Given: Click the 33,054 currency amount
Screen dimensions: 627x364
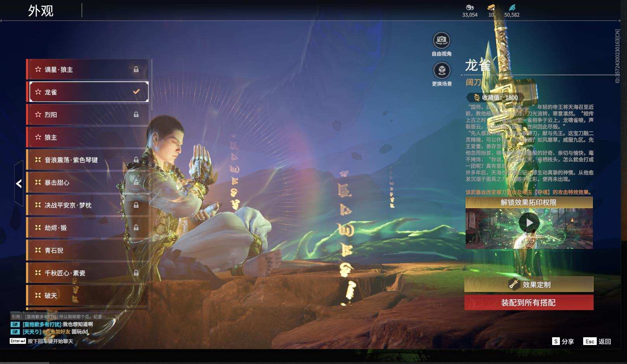Looking at the screenshot, I should point(470,15).
